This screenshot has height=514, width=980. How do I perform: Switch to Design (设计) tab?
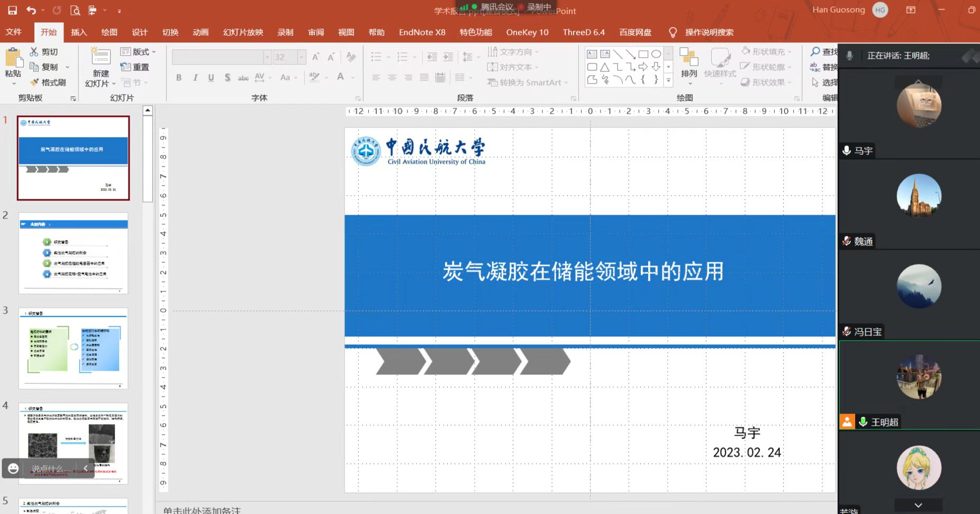pyautogui.click(x=140, y=32)
